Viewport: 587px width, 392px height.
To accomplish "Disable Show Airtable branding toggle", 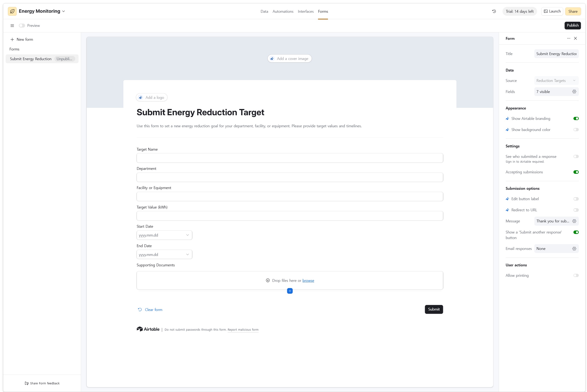I will point(576,118).
